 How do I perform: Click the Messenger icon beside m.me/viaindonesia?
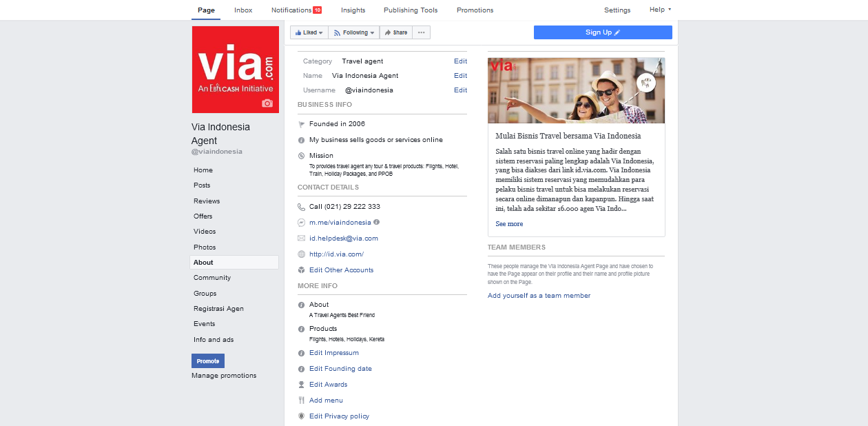301,223
